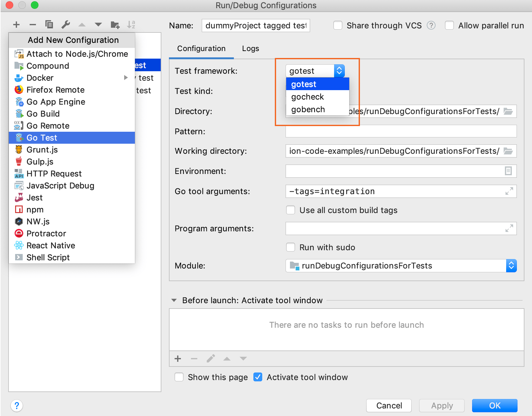Open the help question mark button
The width and height of the screenshot is (532, 416).
pos(17,406)
